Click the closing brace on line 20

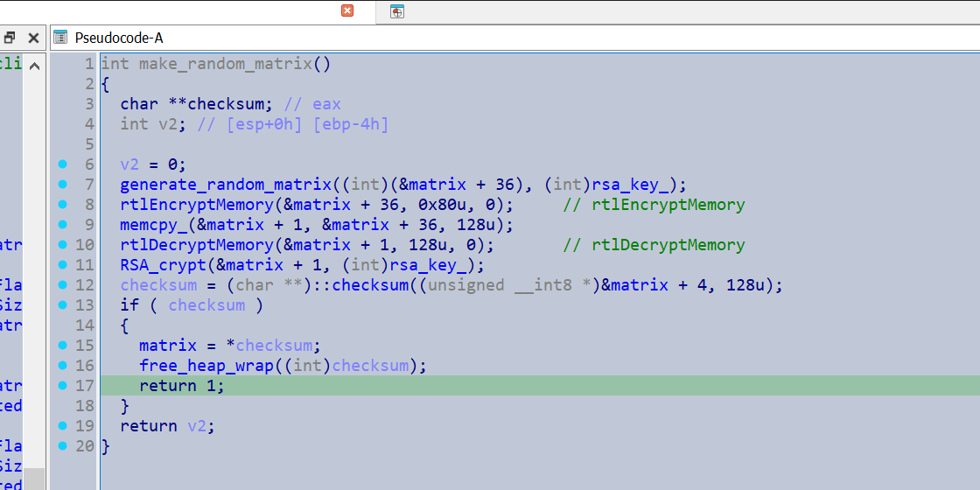pos(106,445)
